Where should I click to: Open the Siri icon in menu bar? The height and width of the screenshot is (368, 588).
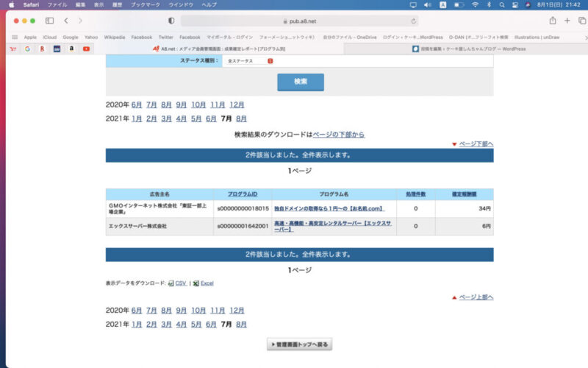528,5
